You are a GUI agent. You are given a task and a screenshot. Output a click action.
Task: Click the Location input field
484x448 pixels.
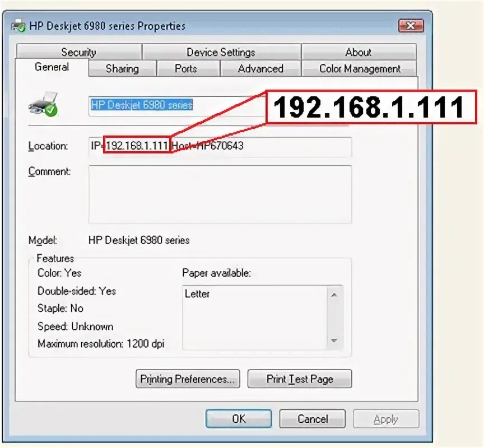coord(220,146)
